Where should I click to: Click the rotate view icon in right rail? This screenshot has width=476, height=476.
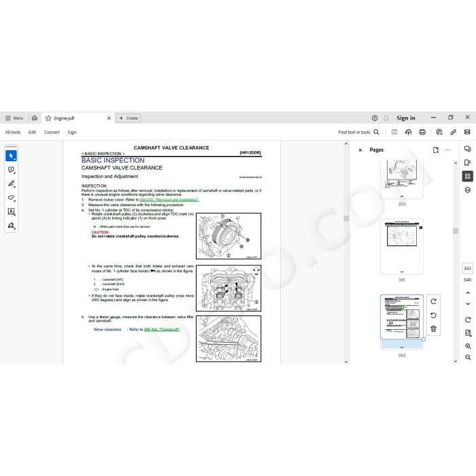click(468, 320)
